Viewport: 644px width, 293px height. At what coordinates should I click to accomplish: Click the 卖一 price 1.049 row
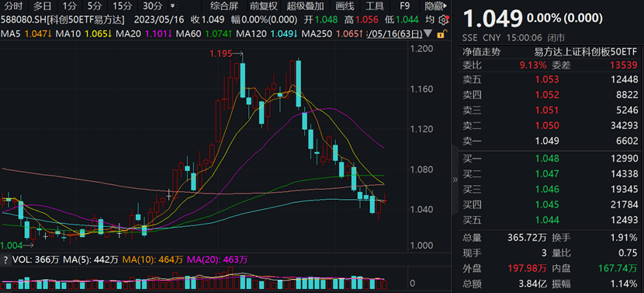coord(550,141)
